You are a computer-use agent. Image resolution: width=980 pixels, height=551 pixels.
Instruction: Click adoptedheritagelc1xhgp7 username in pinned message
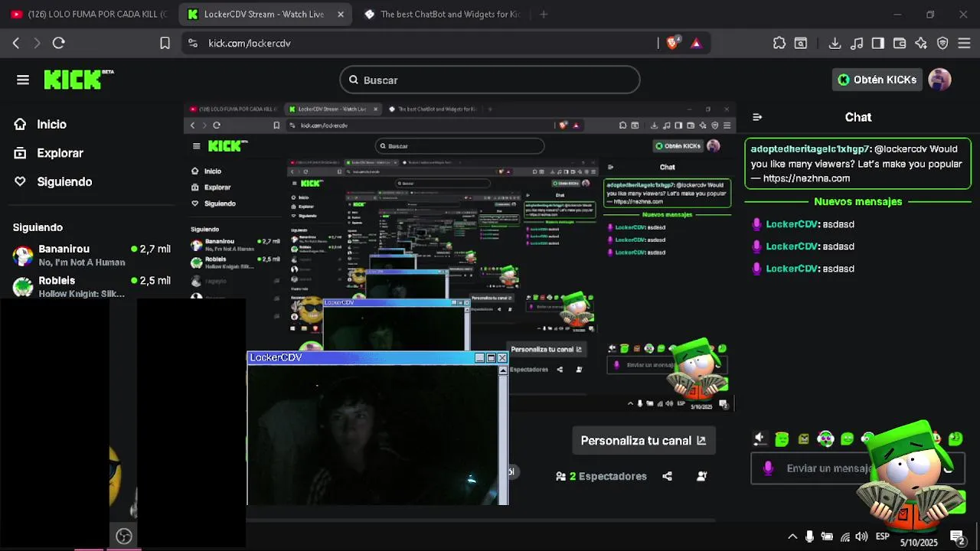(x=811, y=149)
